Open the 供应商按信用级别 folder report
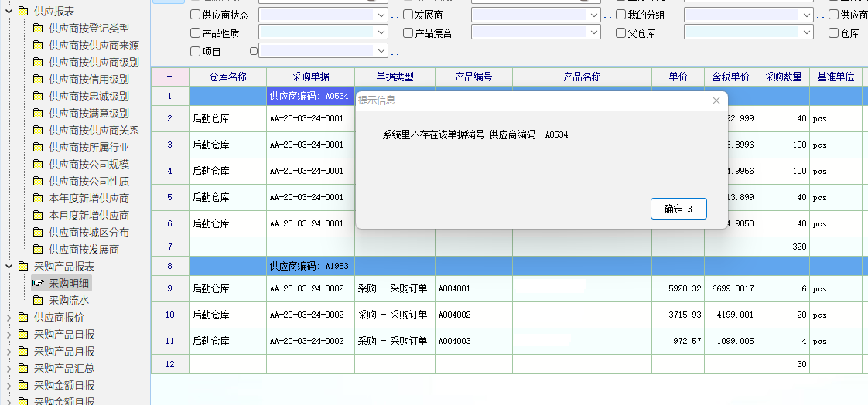Screen dimensions: 868x405 (x=88, y=80)
